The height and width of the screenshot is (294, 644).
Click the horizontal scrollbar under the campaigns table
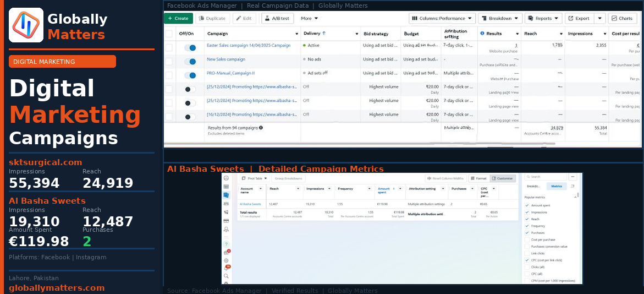[359, 144]
